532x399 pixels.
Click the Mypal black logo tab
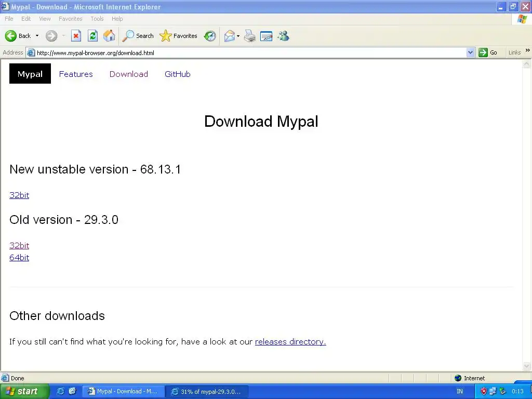pos(30,74)
